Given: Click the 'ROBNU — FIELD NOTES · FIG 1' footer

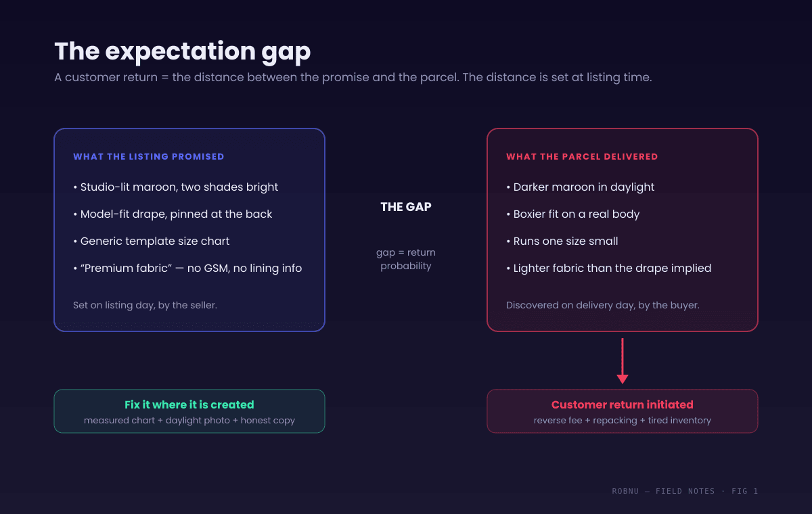Looking at the screenshot, I should coord(685,491).
